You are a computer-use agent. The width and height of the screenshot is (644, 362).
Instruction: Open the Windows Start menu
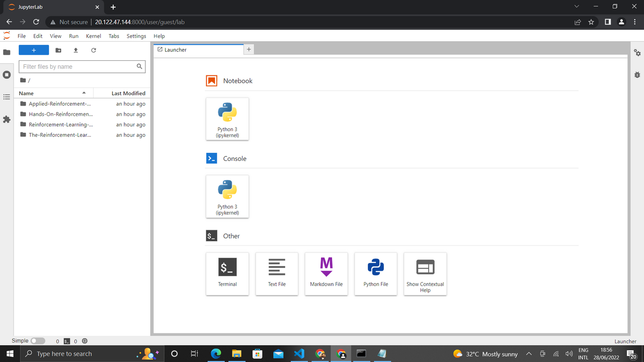9,353
